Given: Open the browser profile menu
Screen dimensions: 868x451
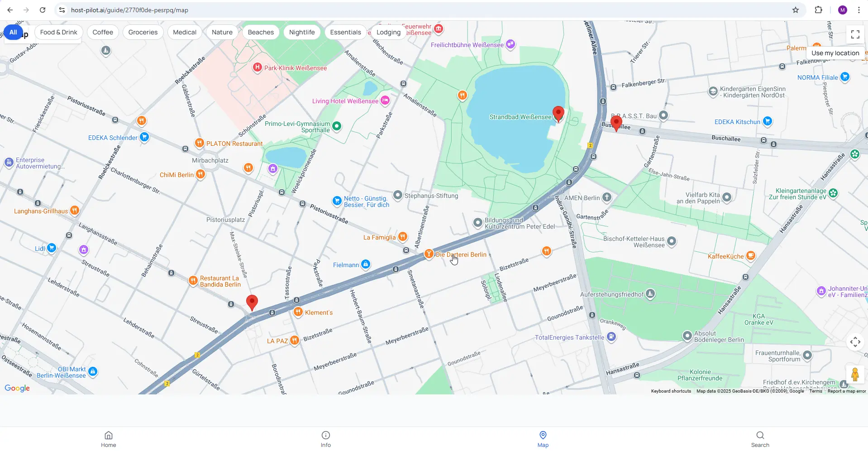Looking at the screenshot, I should coord(842,10).
